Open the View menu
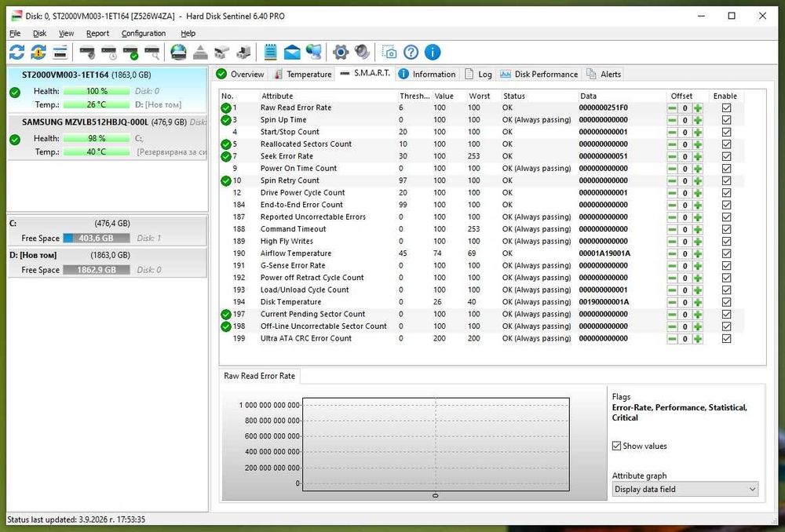Viewport: 785px width, 532px height. pyautogui.click(x=66, y=33)
